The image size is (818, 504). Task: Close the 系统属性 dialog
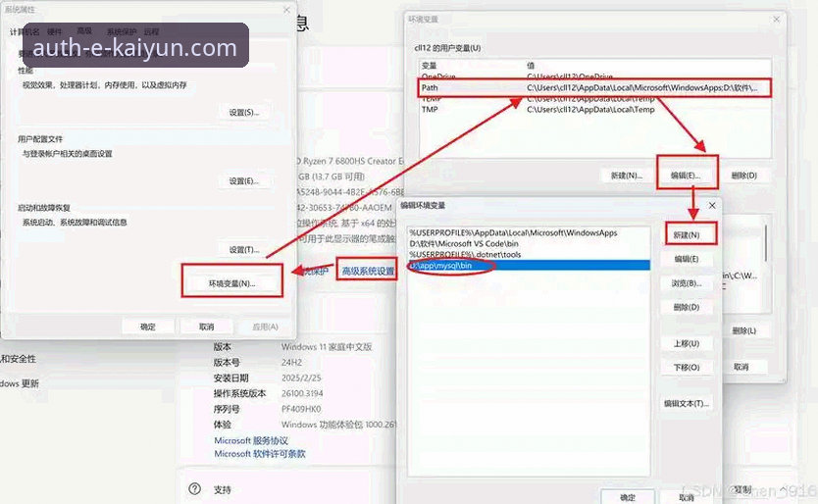click(286, 10)
